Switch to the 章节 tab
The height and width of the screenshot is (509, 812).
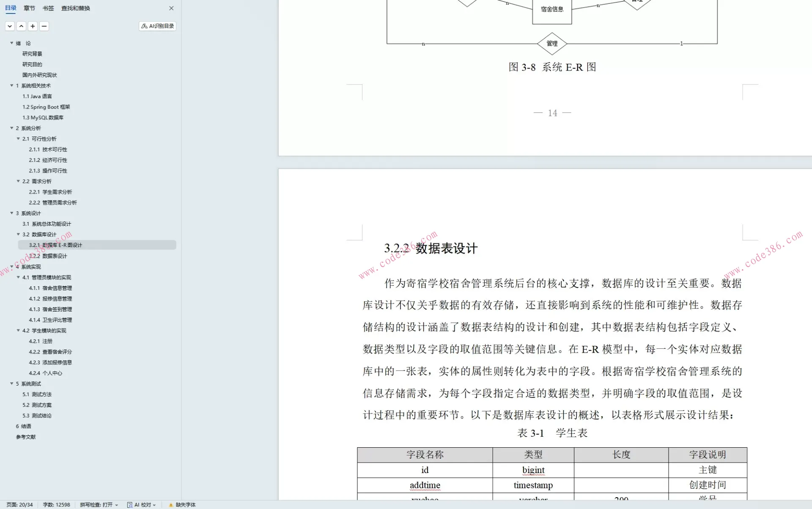coord(29,8)
